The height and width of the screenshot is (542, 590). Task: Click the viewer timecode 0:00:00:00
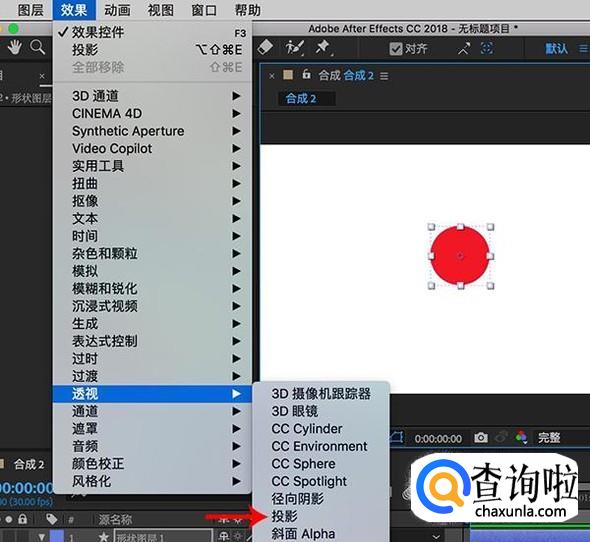pos(438,438)
